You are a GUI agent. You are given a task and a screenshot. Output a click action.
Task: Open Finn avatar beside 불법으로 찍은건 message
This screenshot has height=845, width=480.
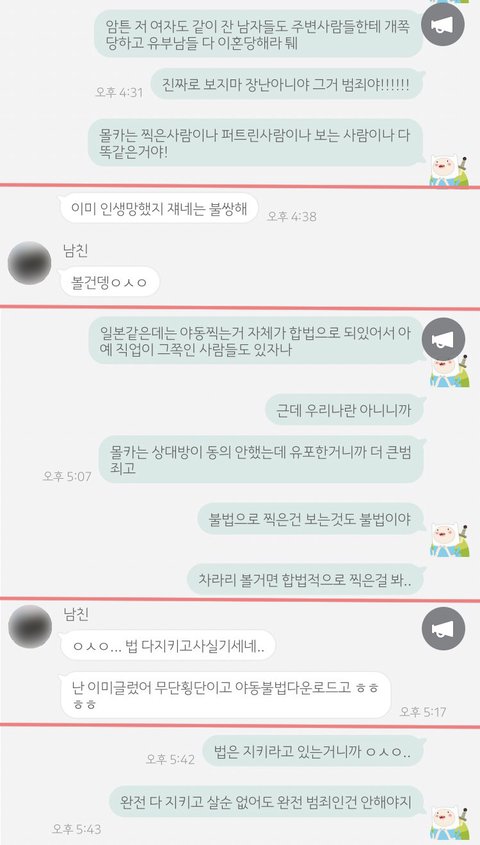coord(450,541)
